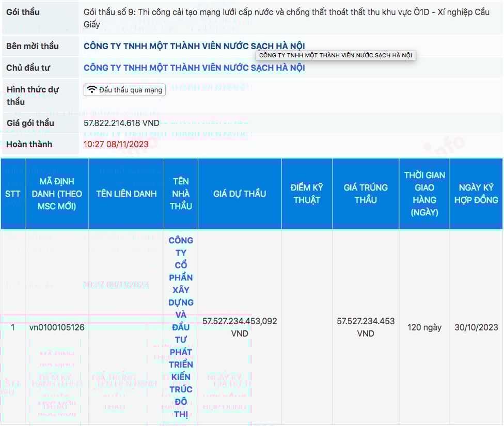Viewport: 504px width, 426px height.
Task: Click the 'Ngày ký hợp đồng' column header
Action: (x=476, y=194)
